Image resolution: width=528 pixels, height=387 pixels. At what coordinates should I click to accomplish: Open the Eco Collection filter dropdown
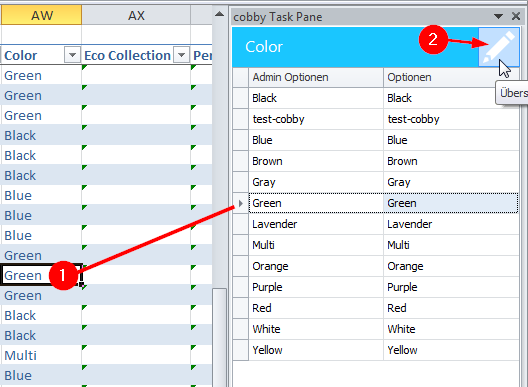(x=182, y=55)
